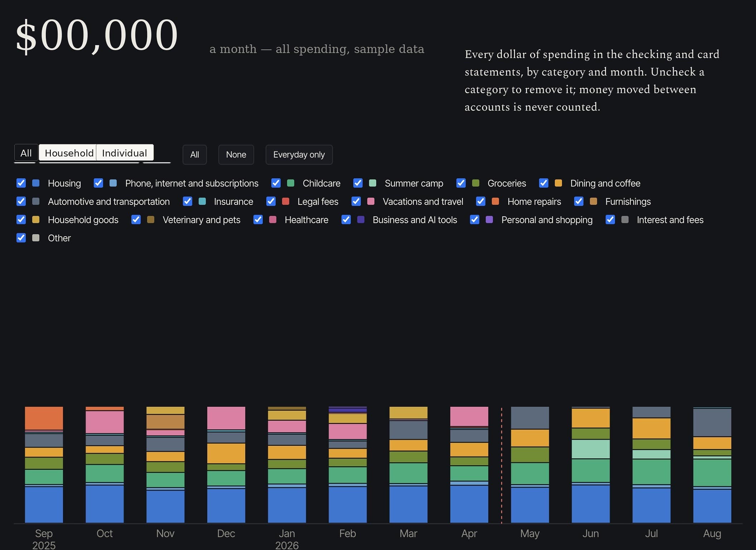
Task: Click the red Legal fees swatch
Action: (286, 201)
